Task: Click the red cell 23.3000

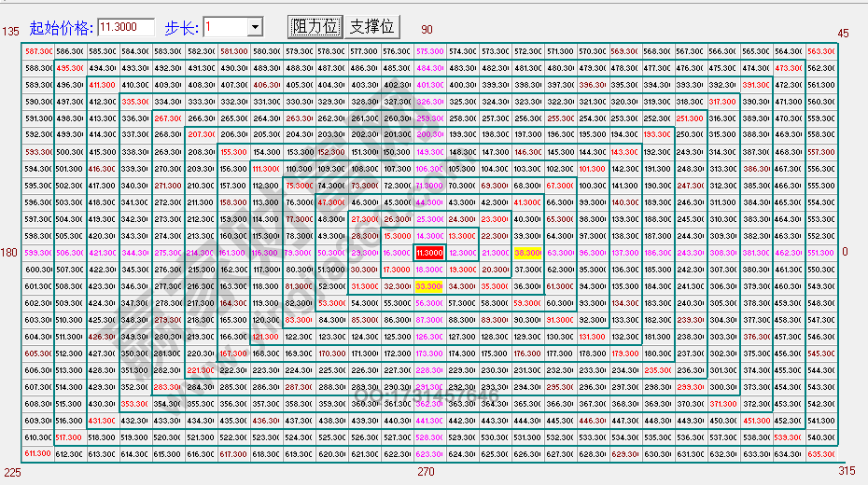Action: click(495, 219)
